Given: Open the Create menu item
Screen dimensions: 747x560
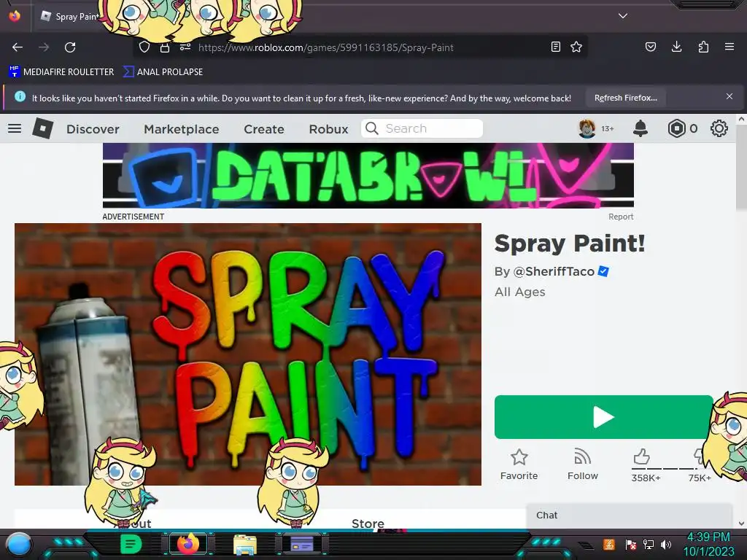Looking at the screenshot, I should tap(264, 129).
